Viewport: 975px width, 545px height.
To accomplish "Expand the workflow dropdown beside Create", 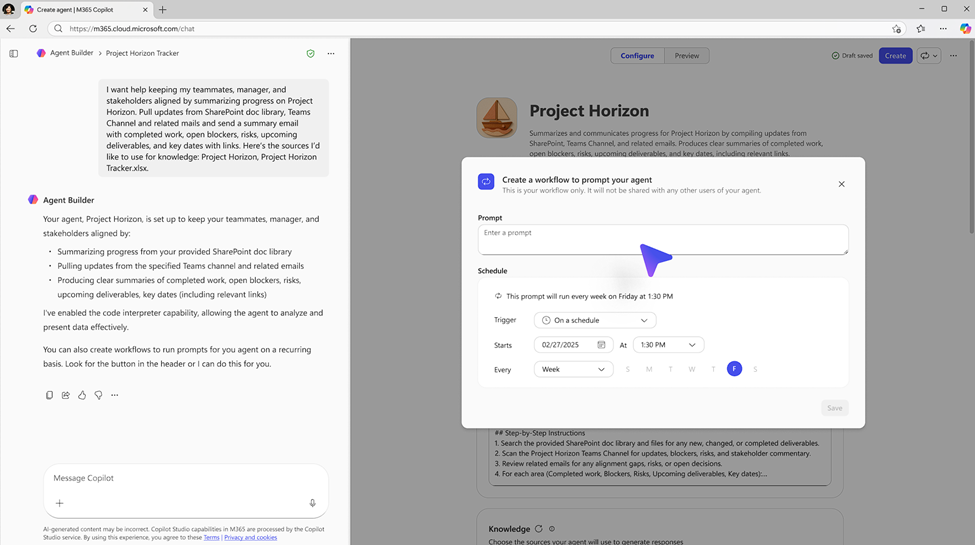I will click(x=928, y=56).
